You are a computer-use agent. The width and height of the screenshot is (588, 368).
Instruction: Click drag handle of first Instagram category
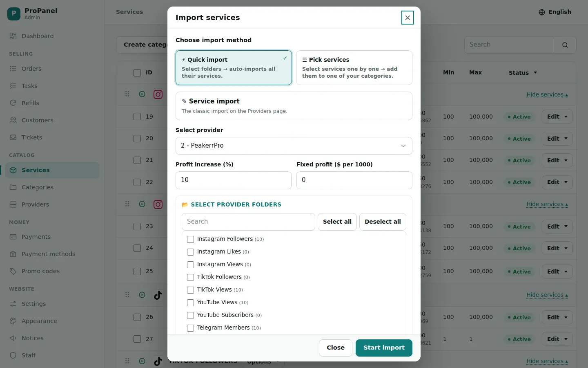[x=127, y=94]
